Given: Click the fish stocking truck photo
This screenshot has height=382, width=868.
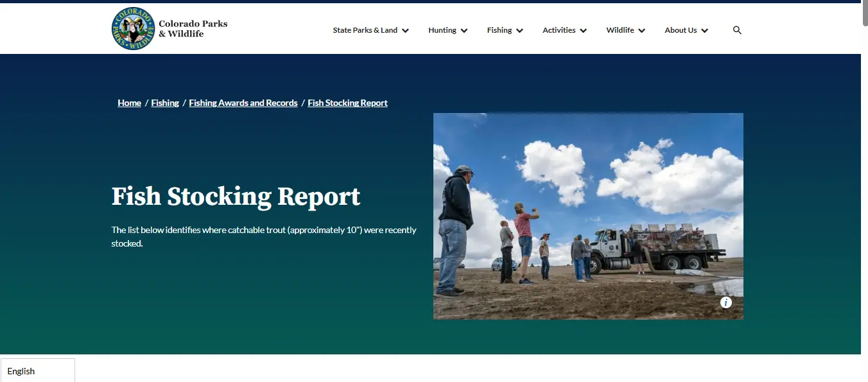Looking at the screenshot, I should pyautogui.click(x=588, y=216).
